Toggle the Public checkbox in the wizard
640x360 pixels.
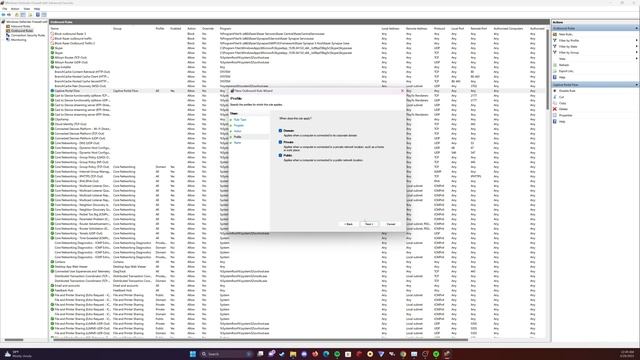click(280, 156)
